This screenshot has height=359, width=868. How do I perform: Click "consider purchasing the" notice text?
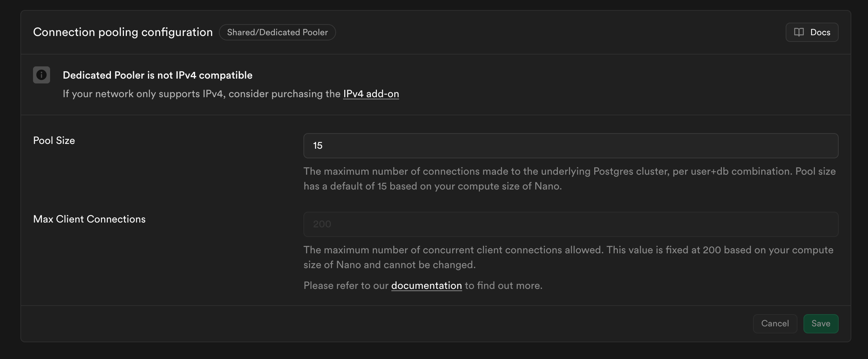click(x=285, y=94)
